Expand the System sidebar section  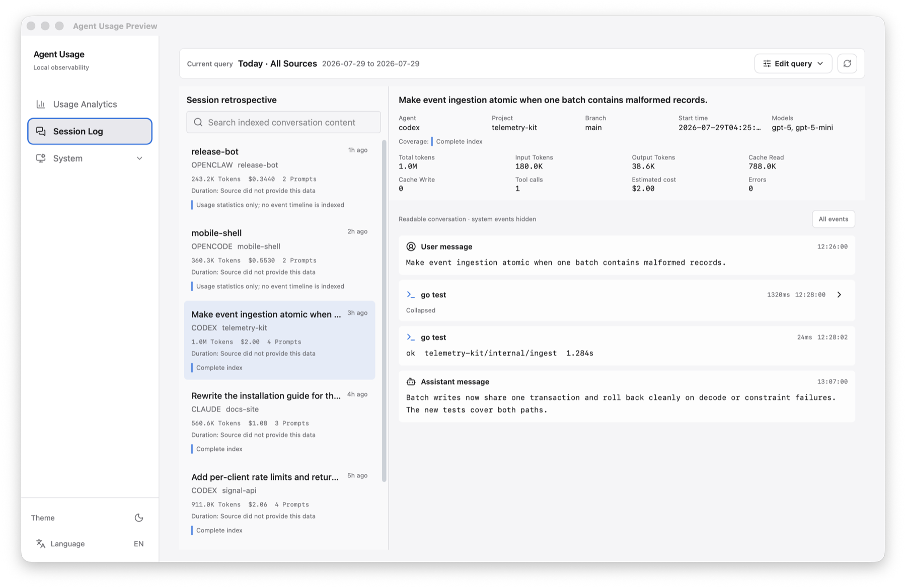point(90,158)
